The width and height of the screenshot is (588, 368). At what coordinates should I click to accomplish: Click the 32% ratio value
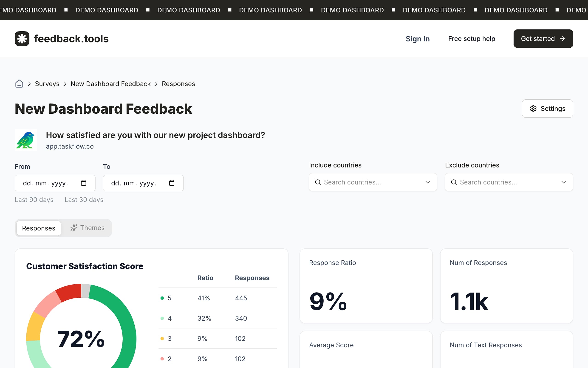204,318
